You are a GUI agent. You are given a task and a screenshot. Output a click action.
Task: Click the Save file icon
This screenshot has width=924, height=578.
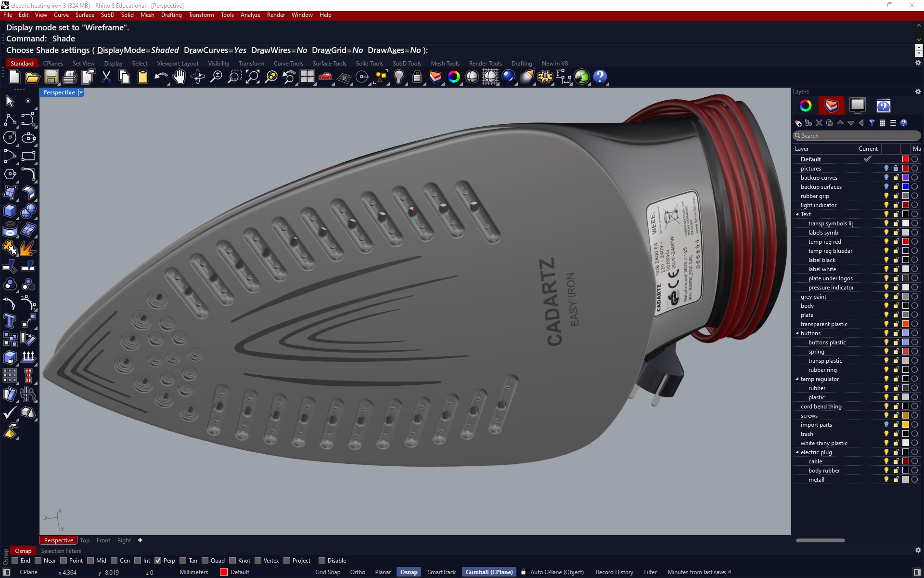pos(51,77)
